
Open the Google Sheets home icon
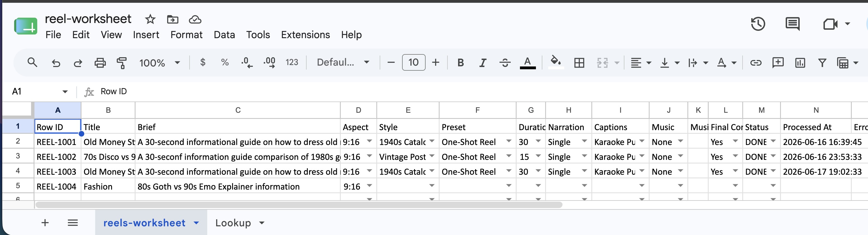pyautogui.click(x=25, y=26)
